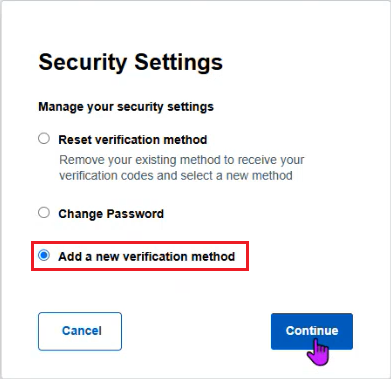Click the purple hand pointer icon on Continue
The height and width of the screenshot is (379, 391).
[318, 352]
